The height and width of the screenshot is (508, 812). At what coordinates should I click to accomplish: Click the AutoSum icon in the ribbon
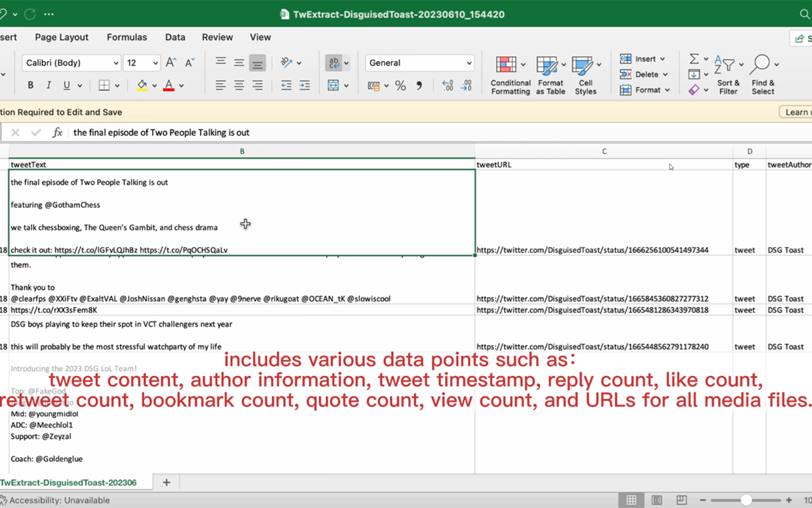(695, 58)
